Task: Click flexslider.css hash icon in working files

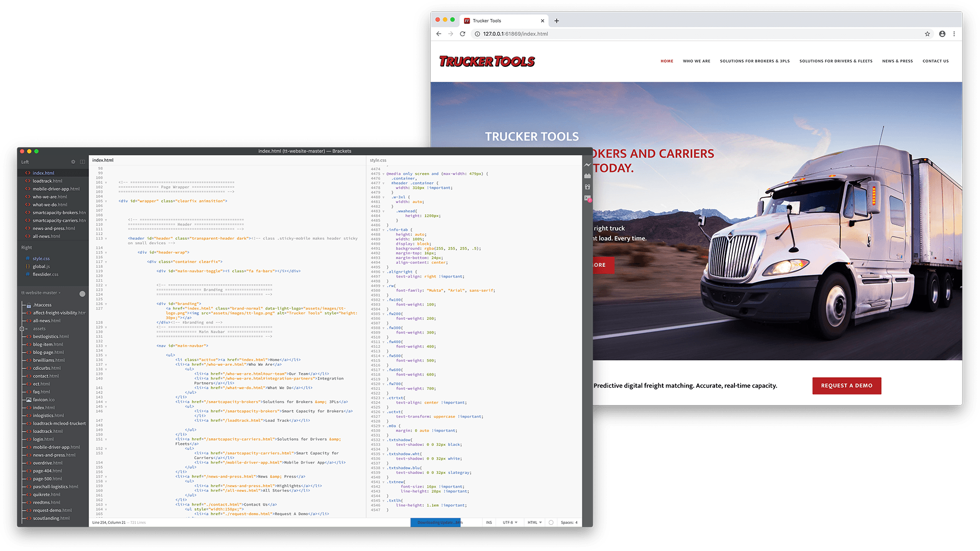Action: coord(28,274)
